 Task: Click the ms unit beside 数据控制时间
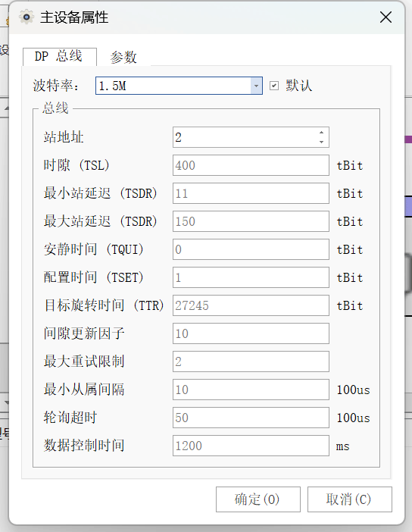coord(342,446)
